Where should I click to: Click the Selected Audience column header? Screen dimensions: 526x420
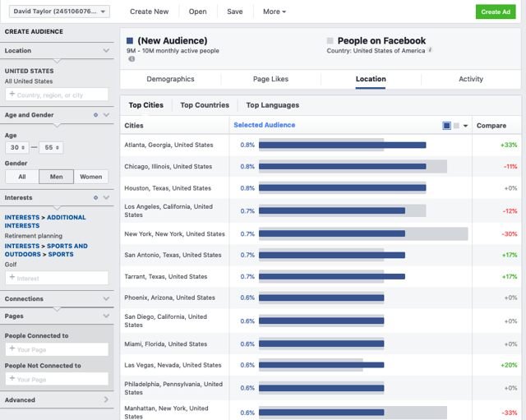click(265, 125)
